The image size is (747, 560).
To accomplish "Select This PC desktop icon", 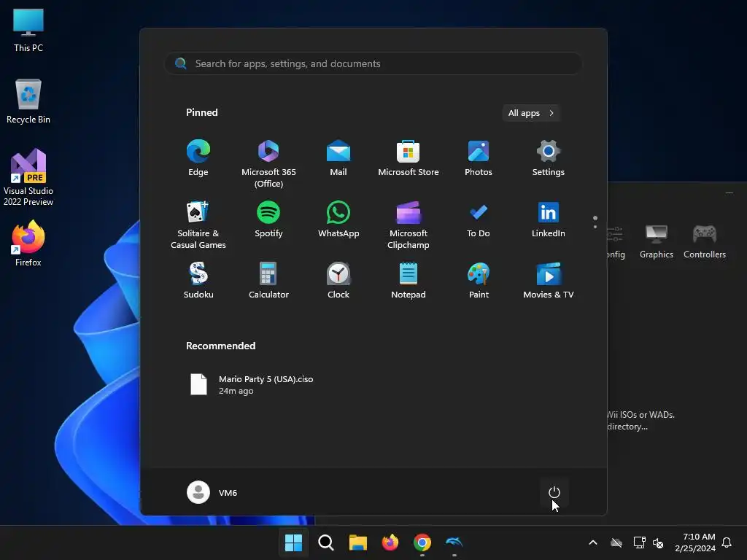I will (x=28, y=31).
